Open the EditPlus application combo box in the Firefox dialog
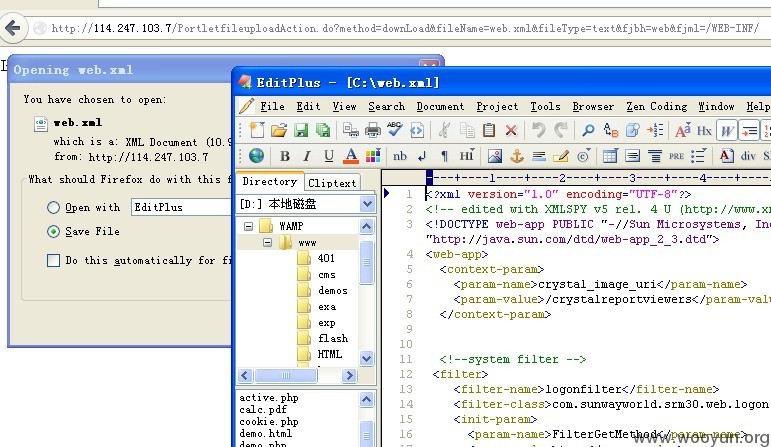 click(x=181, y=207)
